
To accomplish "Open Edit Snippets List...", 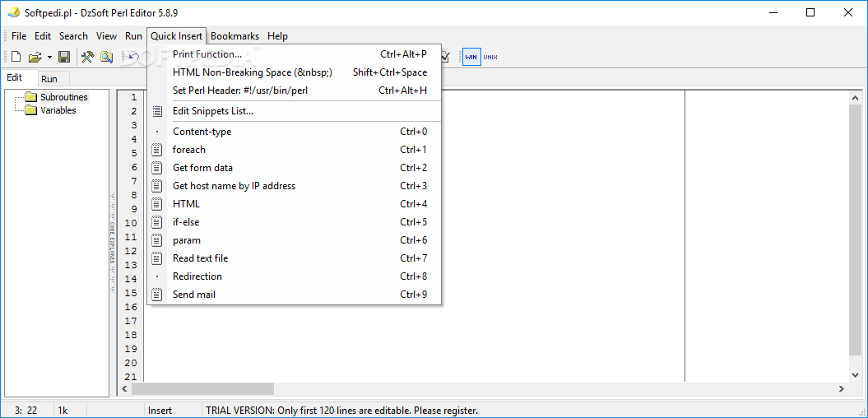I will pos(294,111).
